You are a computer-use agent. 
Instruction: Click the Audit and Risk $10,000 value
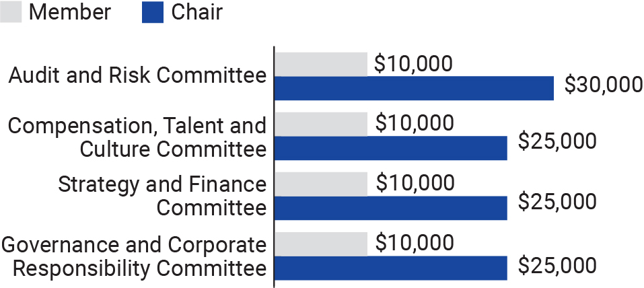[413, 64]
